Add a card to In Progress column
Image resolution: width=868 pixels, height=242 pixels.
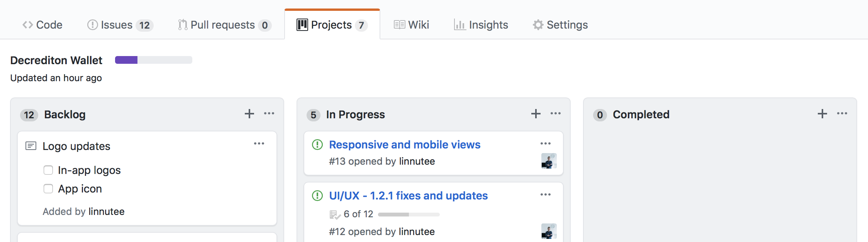[x=536, y=114]
